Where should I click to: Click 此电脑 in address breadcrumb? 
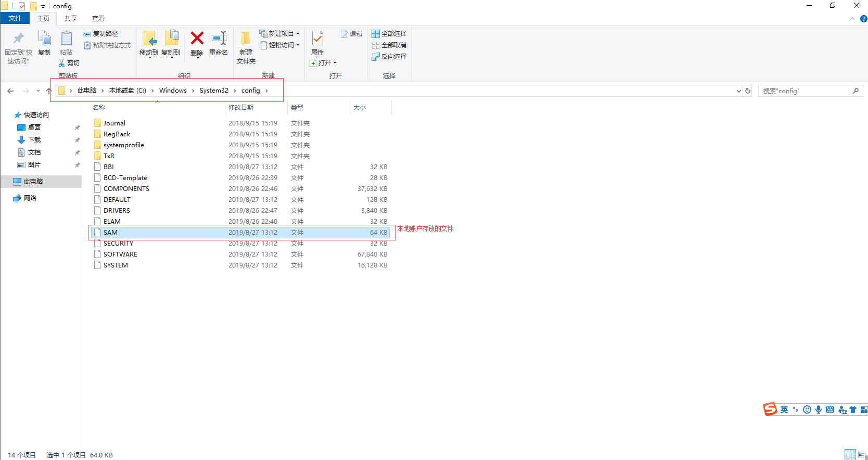coord(87,91)
